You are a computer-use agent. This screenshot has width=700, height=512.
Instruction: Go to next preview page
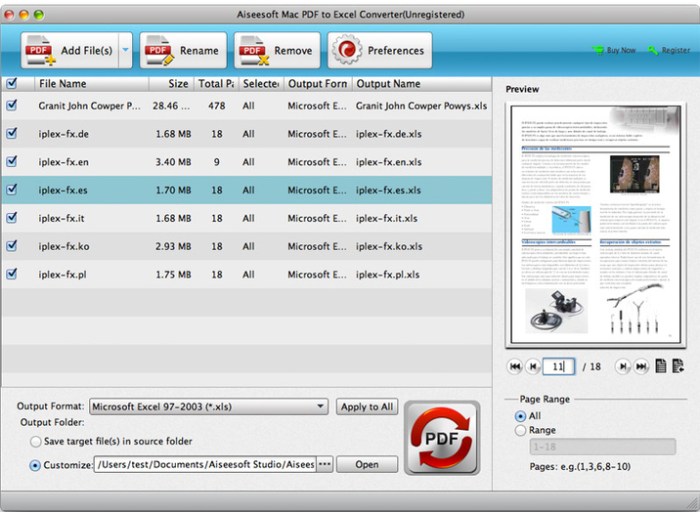[622, 366]
